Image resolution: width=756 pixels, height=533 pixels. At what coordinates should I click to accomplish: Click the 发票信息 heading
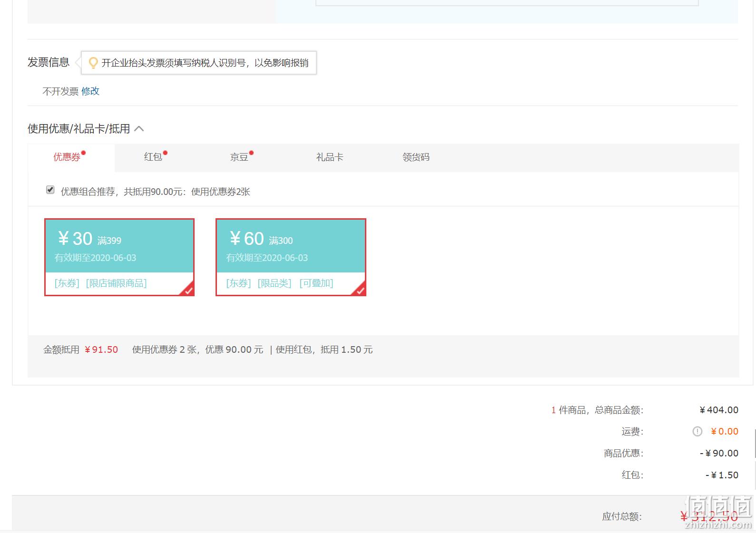tap(49, 62)
